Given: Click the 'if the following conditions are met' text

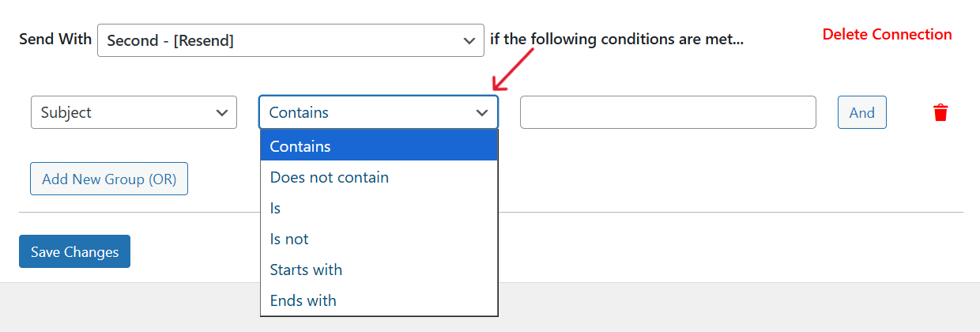Looking at the screenshot, I should click(616, 39).
